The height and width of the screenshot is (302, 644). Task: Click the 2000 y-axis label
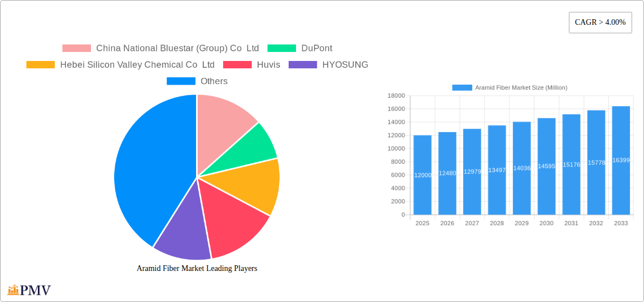pos(398,202)
